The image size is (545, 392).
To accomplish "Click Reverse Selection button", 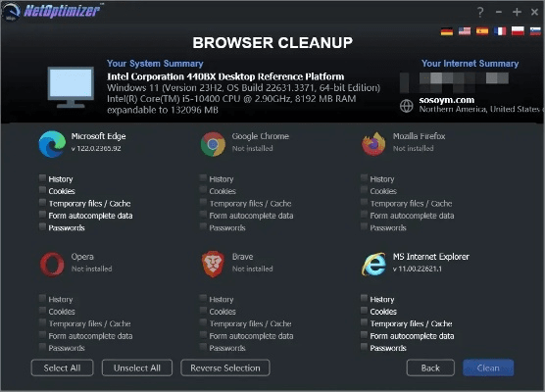I will 225,367.
